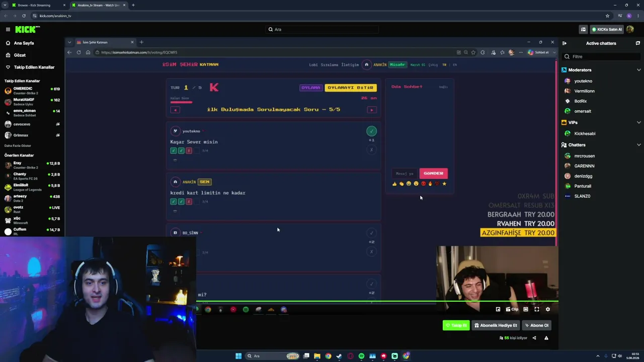Click the KICK logo
The image size is (644, 362).
pos(27,30)
